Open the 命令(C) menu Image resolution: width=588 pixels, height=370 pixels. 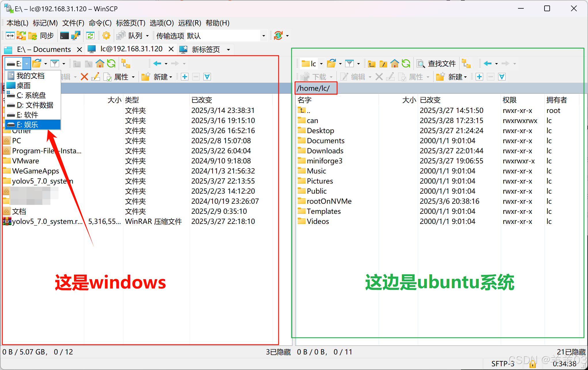100,23
